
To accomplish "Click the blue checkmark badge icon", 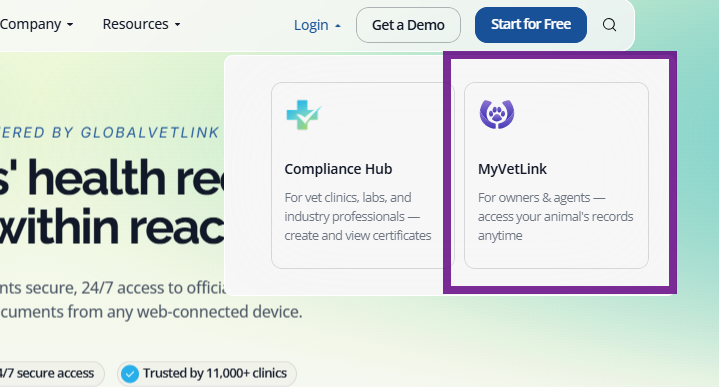I will [130, 374].
